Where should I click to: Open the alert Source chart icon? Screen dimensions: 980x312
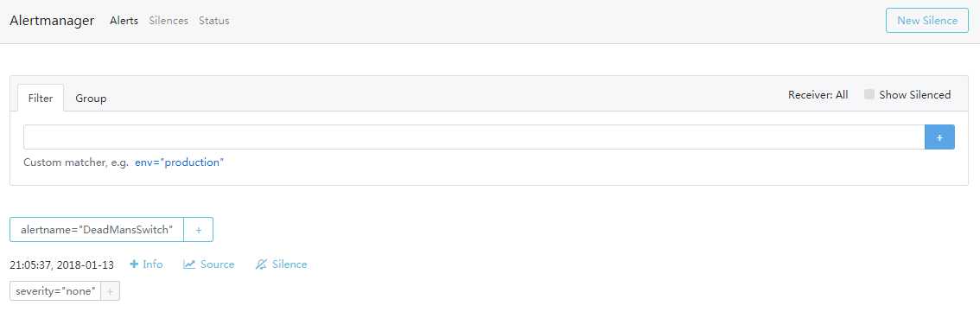[x=189, y=264]
